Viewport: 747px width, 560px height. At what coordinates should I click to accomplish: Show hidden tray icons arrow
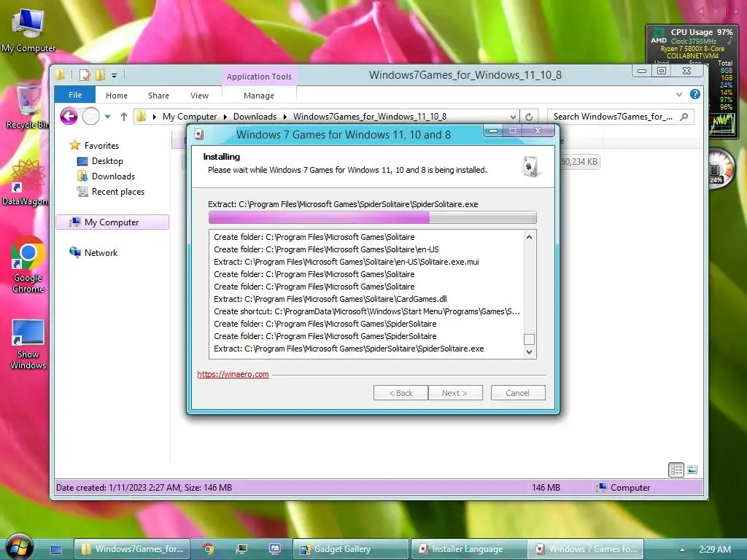click(682, 550)
